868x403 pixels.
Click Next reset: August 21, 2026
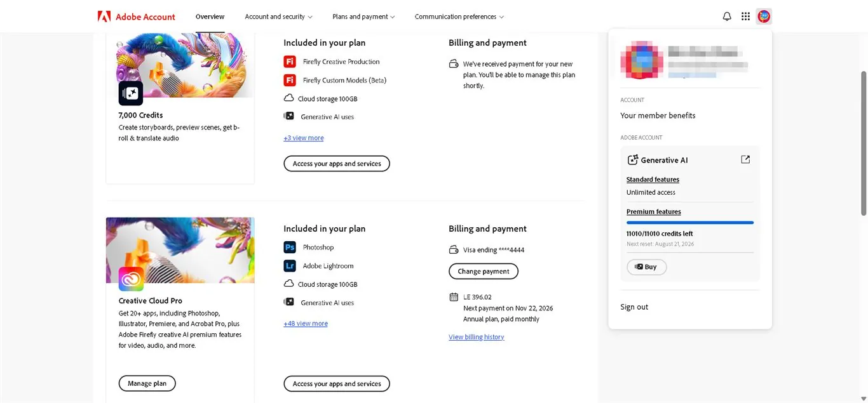[660, 244]
